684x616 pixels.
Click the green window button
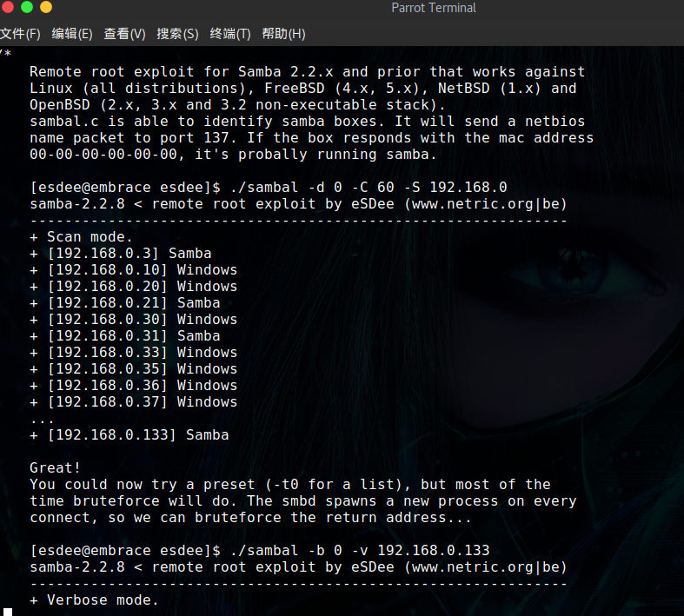(27, 7)
